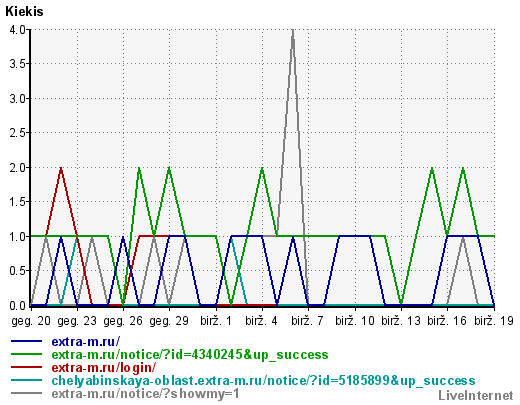This screenshot has width=520, height=405.
Task: Click the extra-m.ru/login/ legend label
Action: (104, 368)
